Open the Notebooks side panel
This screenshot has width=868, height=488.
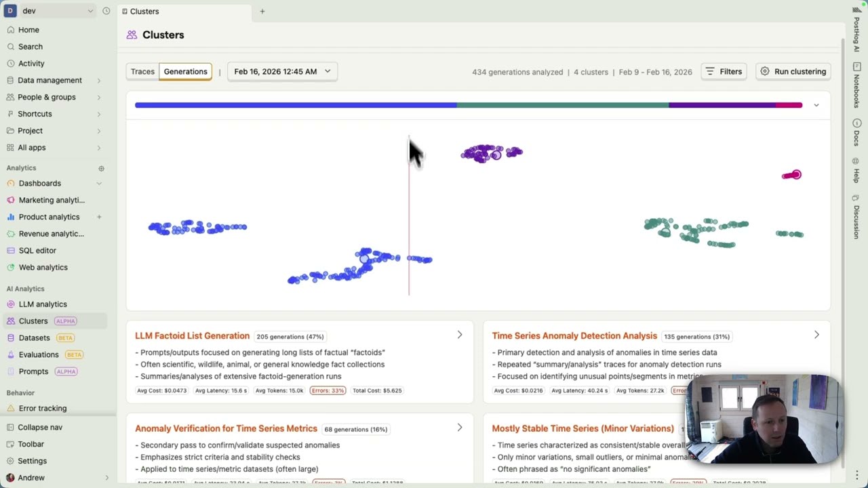coord(856,86)
